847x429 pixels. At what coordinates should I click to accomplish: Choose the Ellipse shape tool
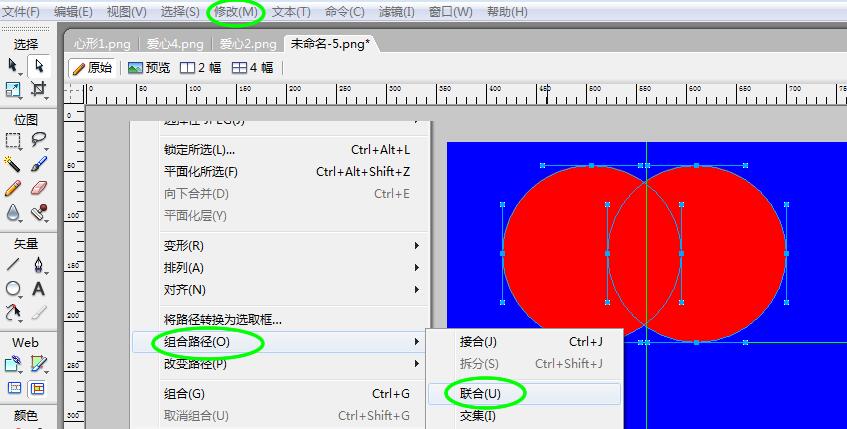14,289
